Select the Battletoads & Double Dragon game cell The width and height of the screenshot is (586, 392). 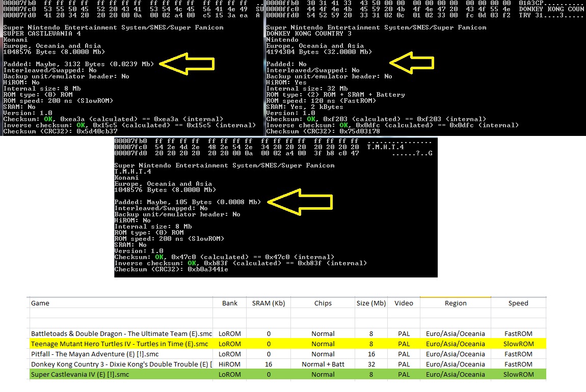pyautogui.click(x=121, y=334)
